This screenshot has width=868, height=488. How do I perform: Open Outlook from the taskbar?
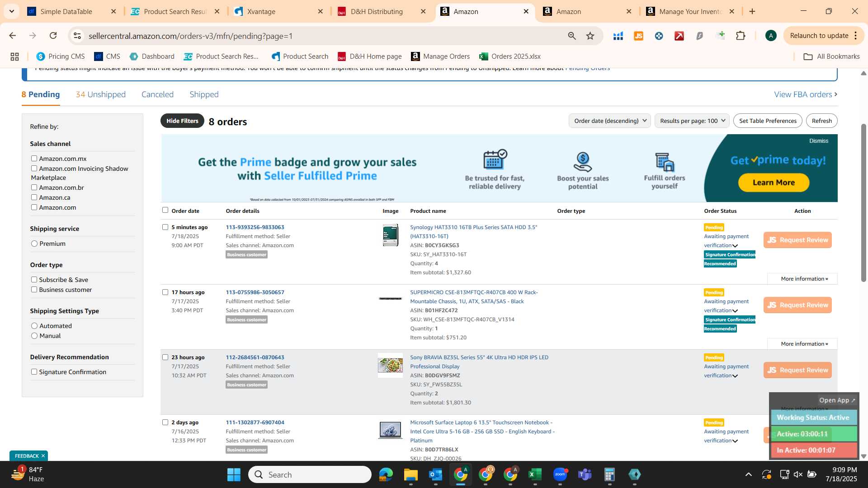pyautogui.click(x=435, y=474)
